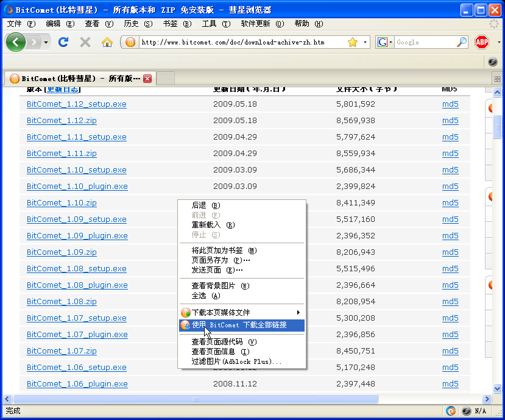Click the site favicon in the address bar

click(x=129, y=42)
